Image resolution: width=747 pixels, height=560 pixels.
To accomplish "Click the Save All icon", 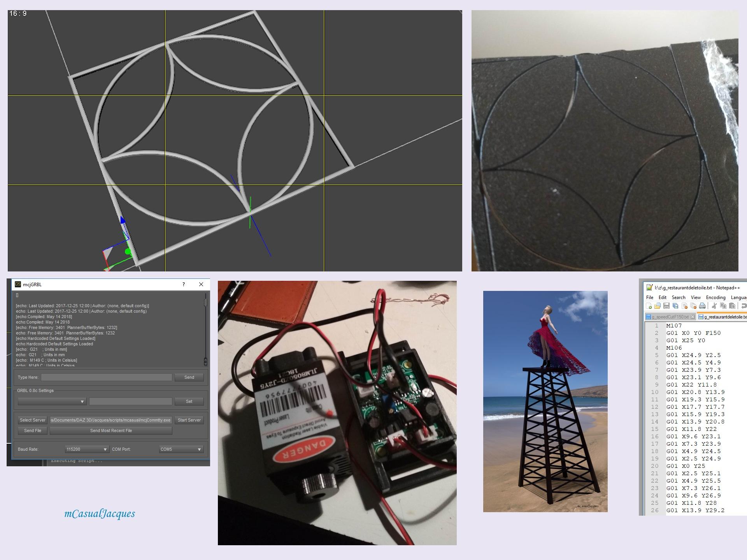I will (x=675, y=306).
